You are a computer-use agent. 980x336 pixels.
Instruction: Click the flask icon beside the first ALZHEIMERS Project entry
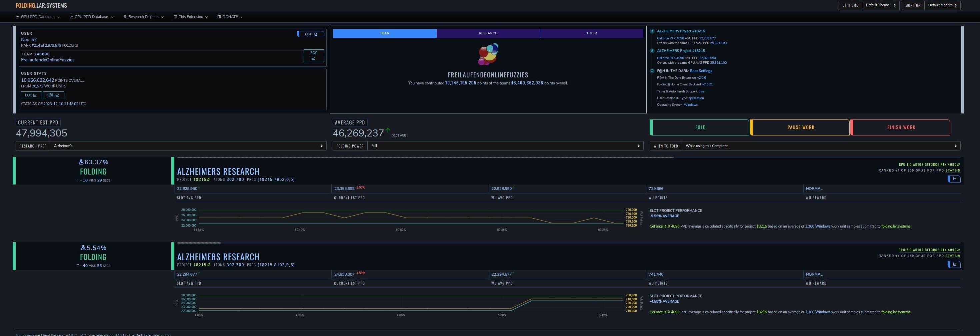click(x=652, y=31)
